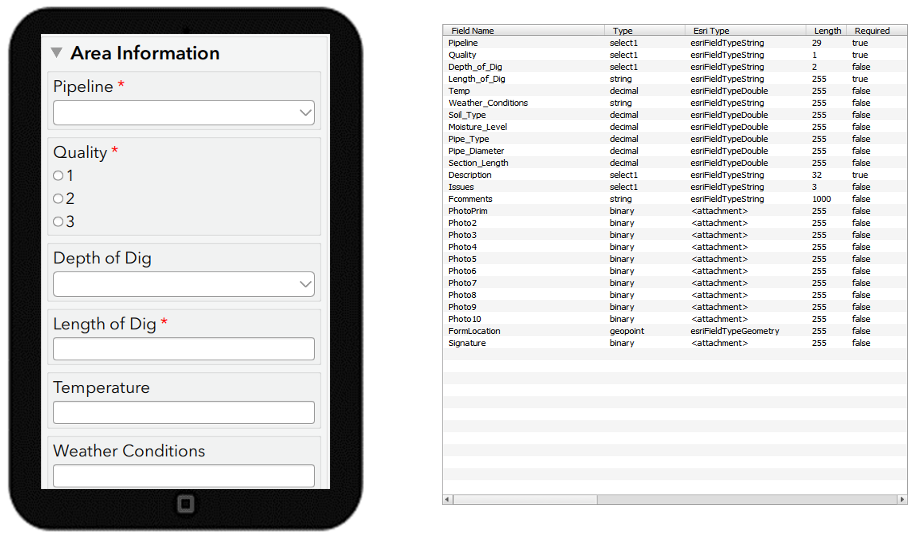
Task: Select the PhotoPrim field row
Action: coord(468,211)
